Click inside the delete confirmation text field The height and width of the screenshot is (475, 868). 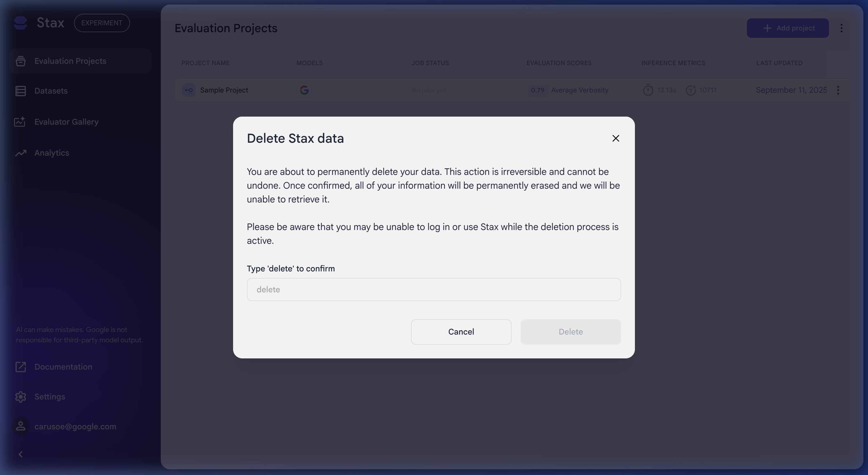(x=433, y=289)
